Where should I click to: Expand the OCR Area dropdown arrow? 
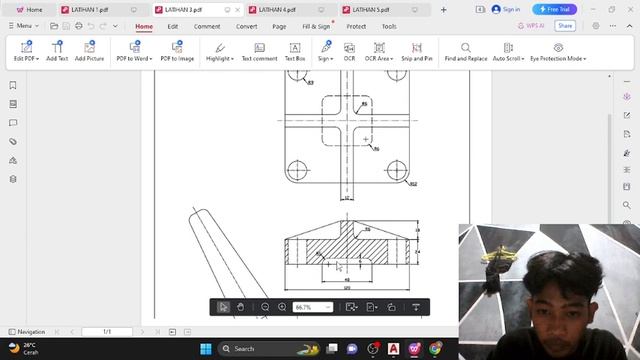(x=392, y=59)
